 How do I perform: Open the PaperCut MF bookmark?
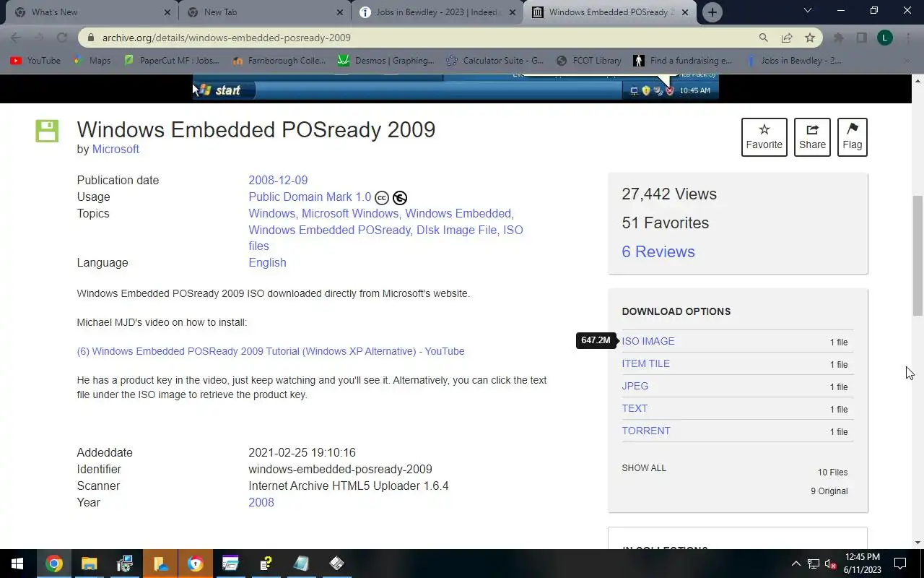pos(172,61)
